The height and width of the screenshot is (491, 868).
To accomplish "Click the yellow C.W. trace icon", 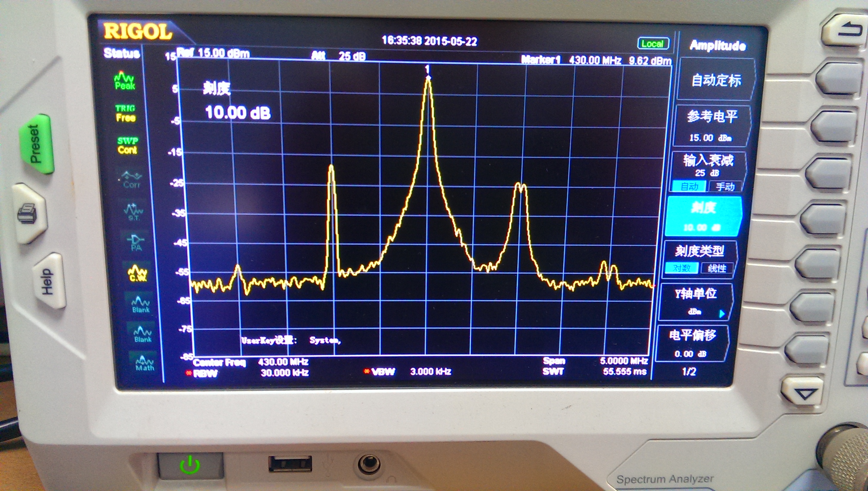I will tap(137, 273).
